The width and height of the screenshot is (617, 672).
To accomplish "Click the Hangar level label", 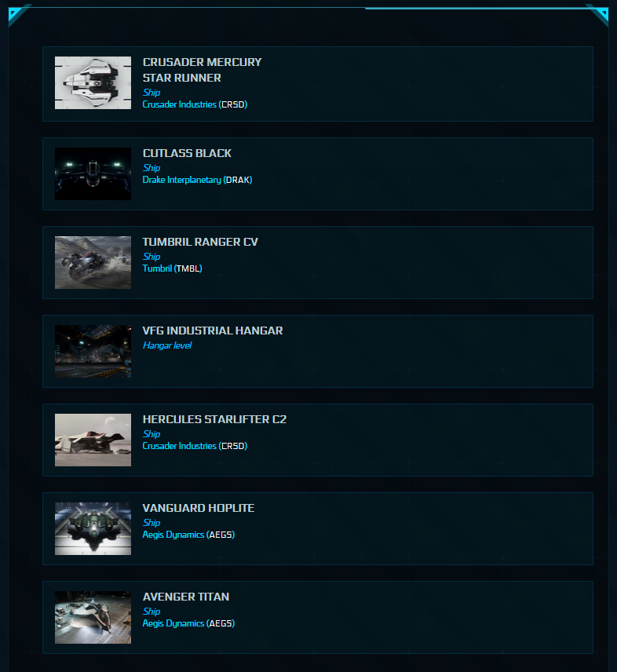I will pos(167,345).
